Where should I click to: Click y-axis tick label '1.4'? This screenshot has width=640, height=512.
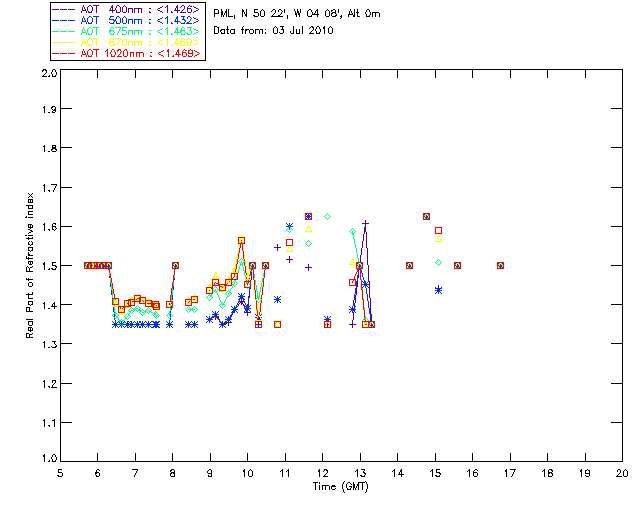[x=49, y=305]
